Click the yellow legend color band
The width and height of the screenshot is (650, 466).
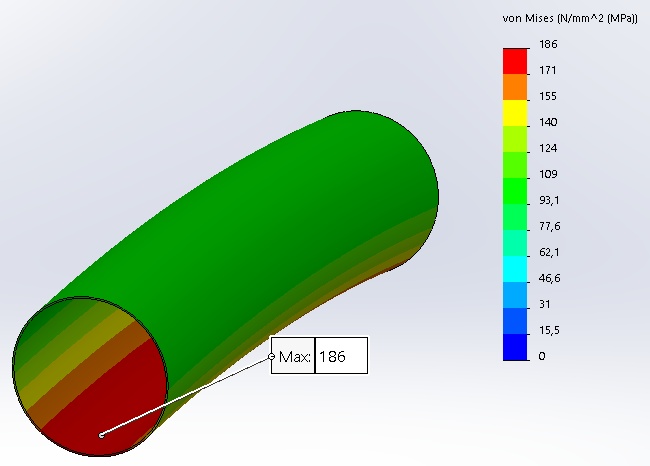pos(515,113)
